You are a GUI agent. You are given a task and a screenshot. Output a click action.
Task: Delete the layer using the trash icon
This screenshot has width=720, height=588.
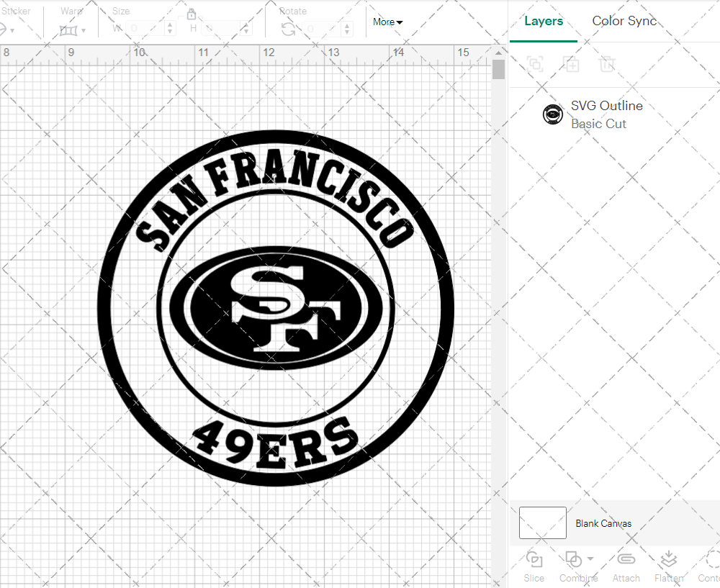(608, 64)
